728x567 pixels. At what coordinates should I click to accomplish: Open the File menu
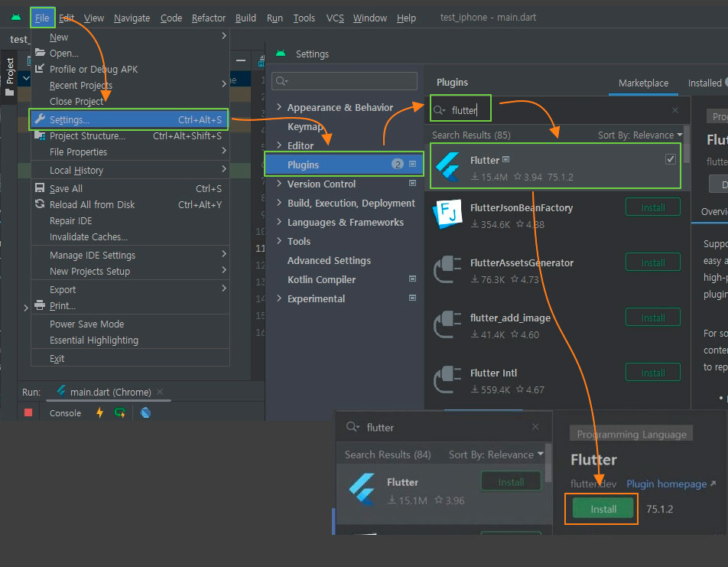pyautogui.click(x=42, y=18)
